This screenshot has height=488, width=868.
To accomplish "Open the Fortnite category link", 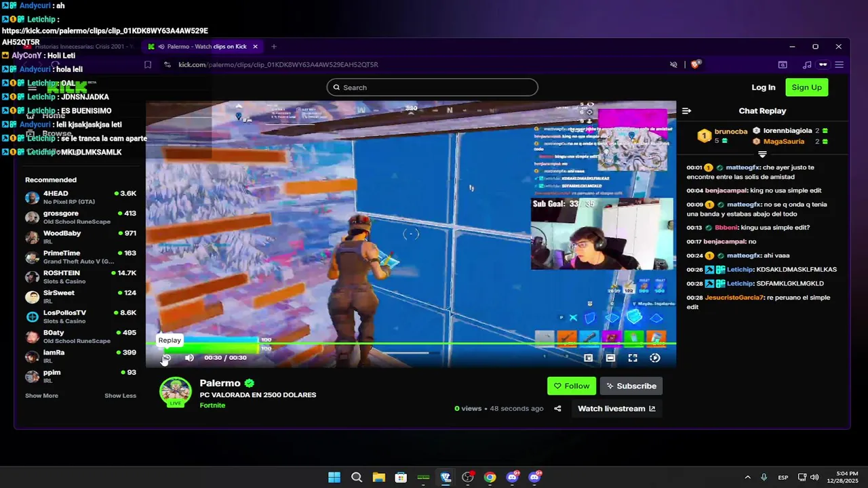I will (x=212, y=405).
